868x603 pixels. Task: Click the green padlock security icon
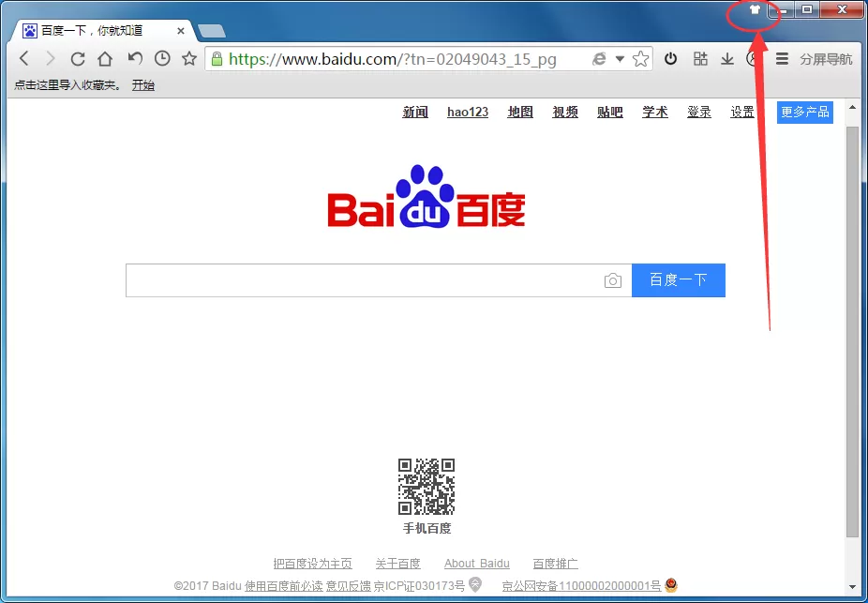[217, 58]
